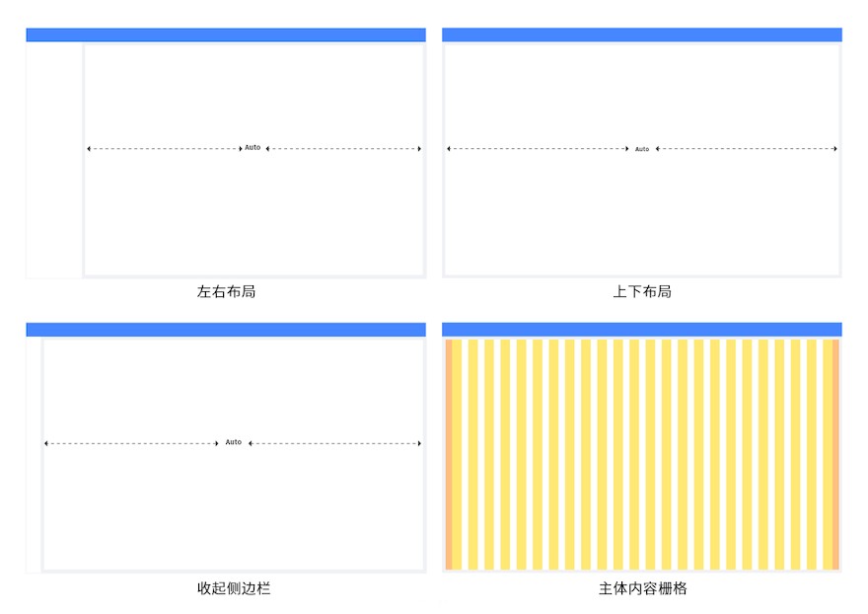
Task: Click the 上下布局 caption
Action: coord(642,291)
